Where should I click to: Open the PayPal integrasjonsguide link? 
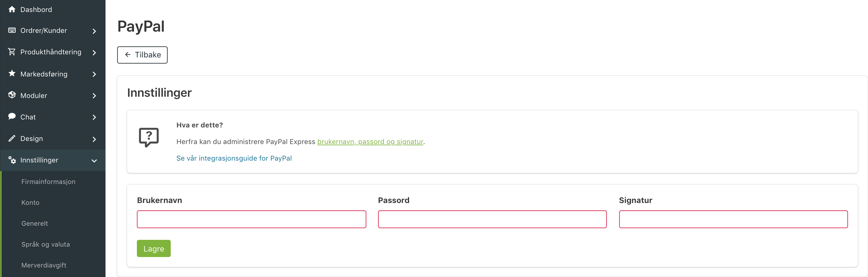coord(234,158)
